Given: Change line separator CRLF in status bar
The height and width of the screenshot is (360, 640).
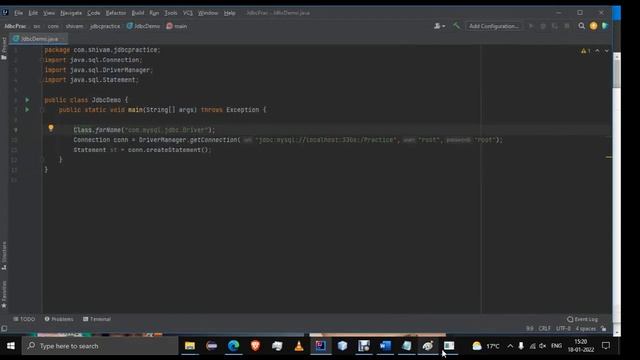Looking at the screenshot, I should (x=544, y=329).
